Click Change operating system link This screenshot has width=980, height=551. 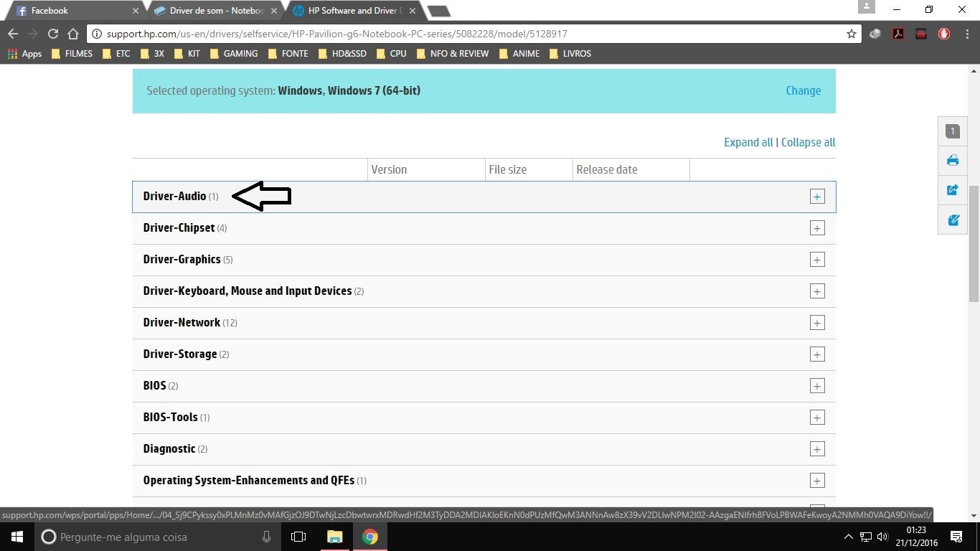point(803,90)
